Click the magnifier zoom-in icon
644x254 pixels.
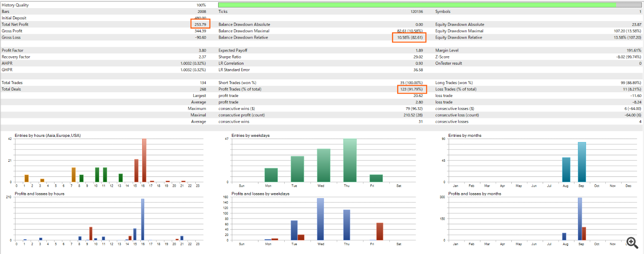point(632,242)
